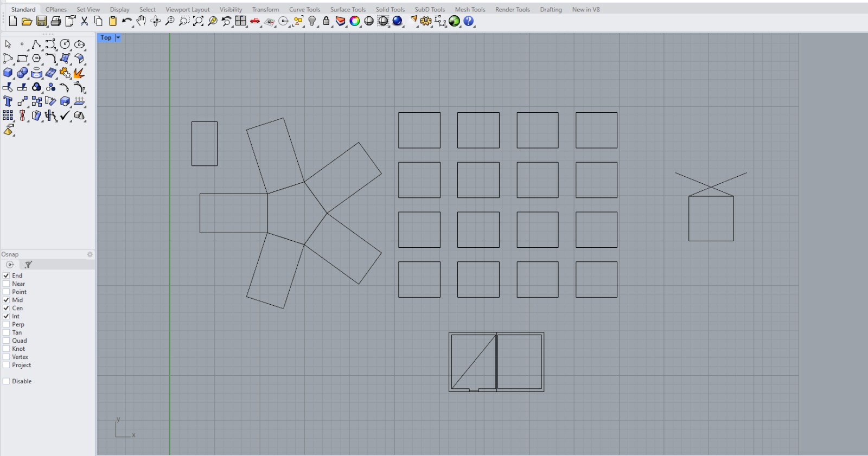
Task: Click the Pan view hand icon
Action: [x=141, y=21]
